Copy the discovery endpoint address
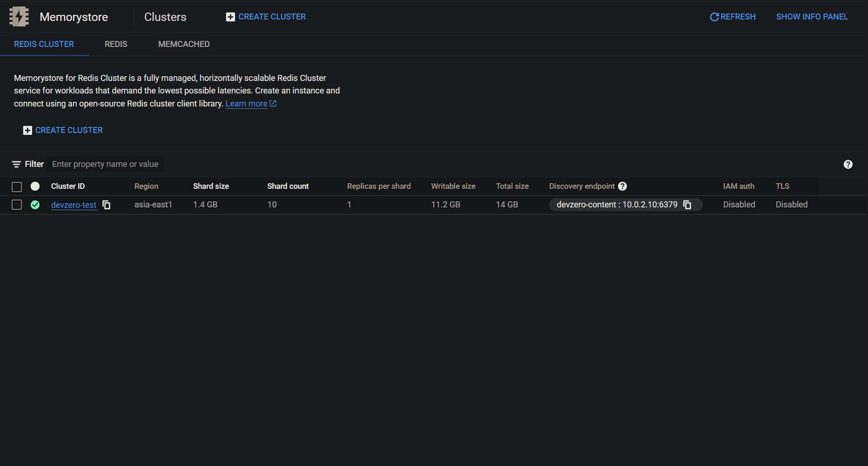868x466 pixels. 687,205
